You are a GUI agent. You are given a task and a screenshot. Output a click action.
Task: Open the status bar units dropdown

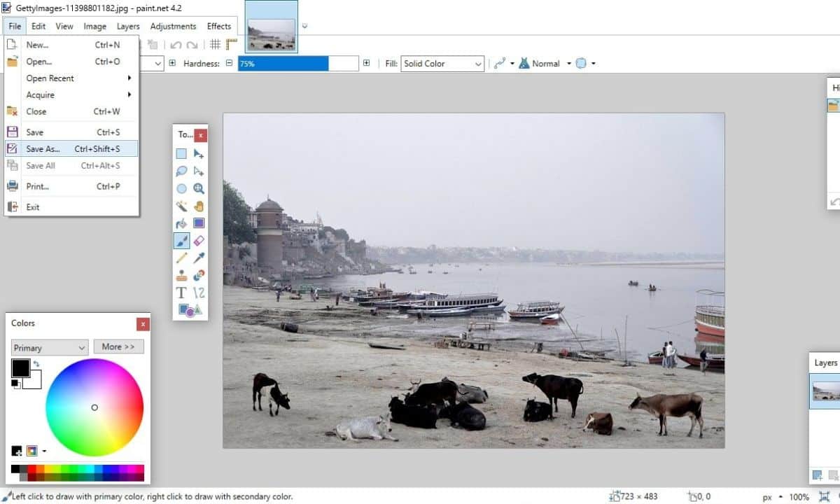pos(771,497)
